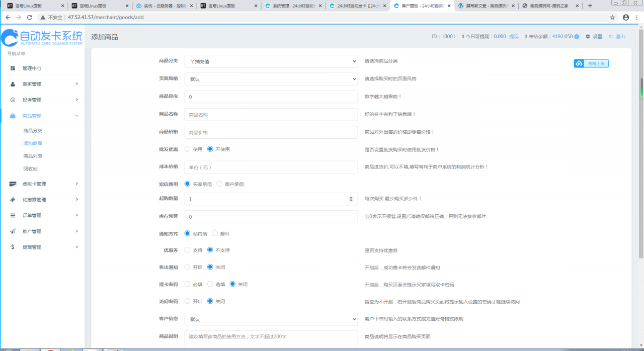Click the 退出 power icon
Screen dimensions: 644x351
(611, 37)
